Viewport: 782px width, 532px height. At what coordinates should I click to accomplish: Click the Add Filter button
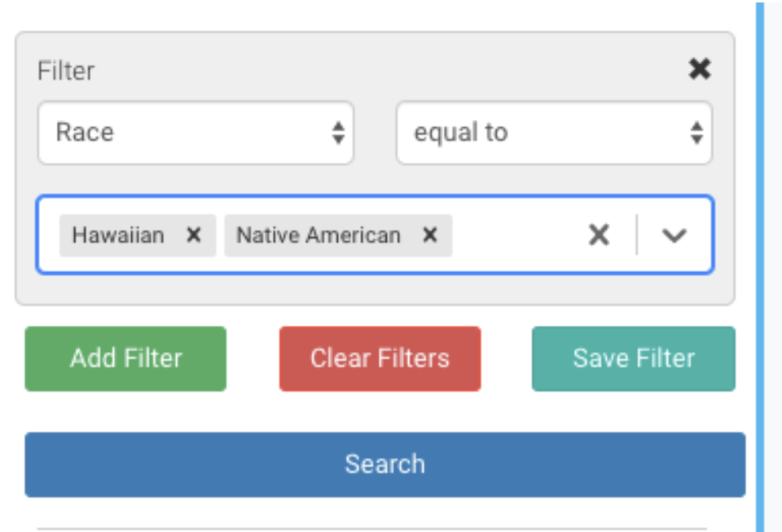[125, 358]
